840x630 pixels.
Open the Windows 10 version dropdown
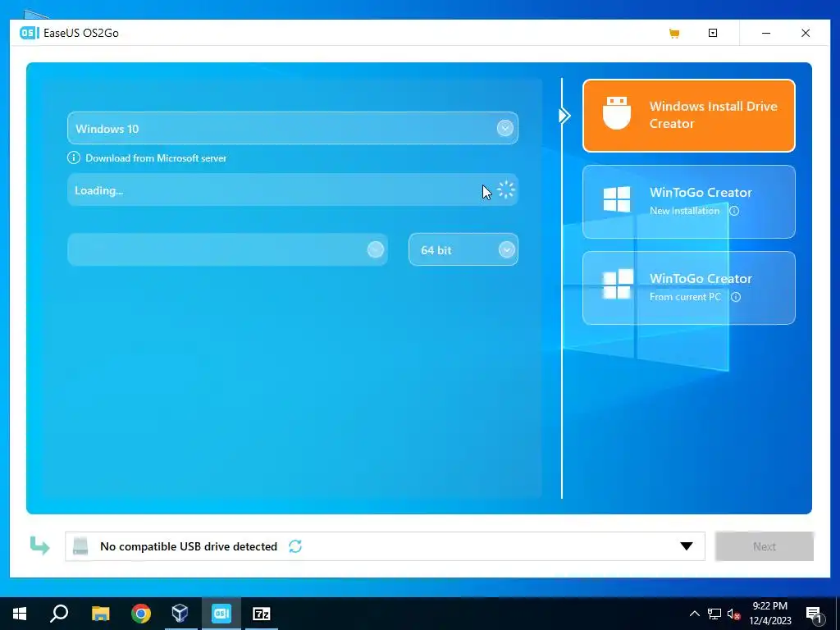point(293,128)
